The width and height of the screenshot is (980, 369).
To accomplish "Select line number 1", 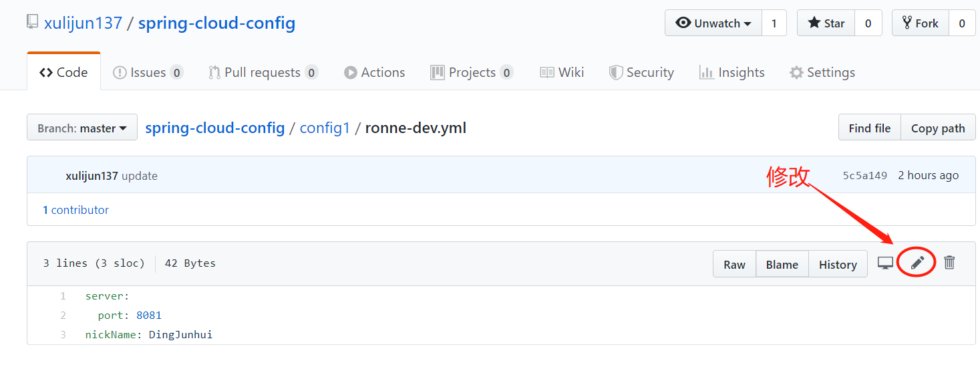I will tap(63, 295).
